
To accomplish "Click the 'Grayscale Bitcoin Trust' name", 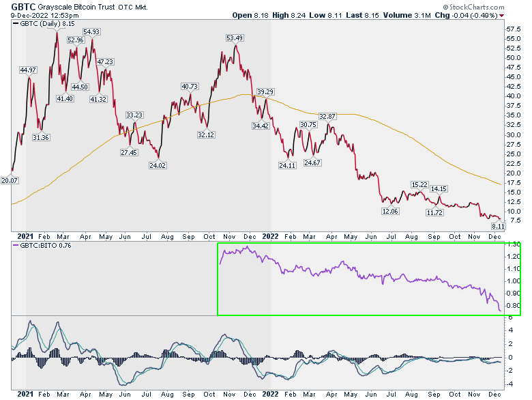I will pos(76,7).
